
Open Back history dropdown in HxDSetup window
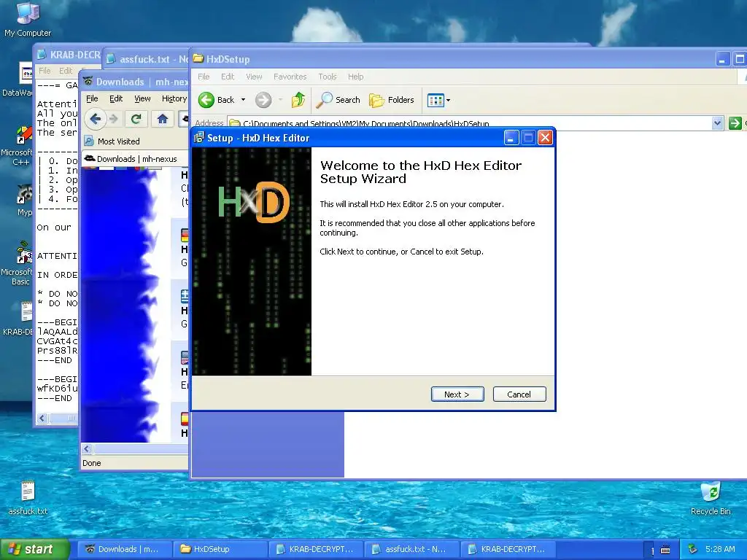[244, 100]
